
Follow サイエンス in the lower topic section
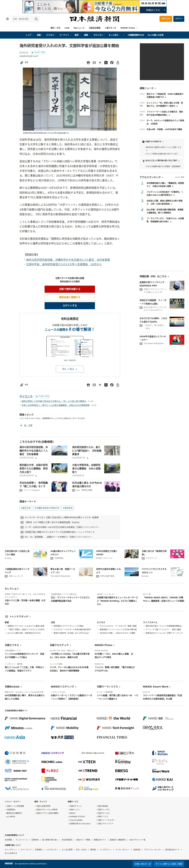(x=42, y=396)
